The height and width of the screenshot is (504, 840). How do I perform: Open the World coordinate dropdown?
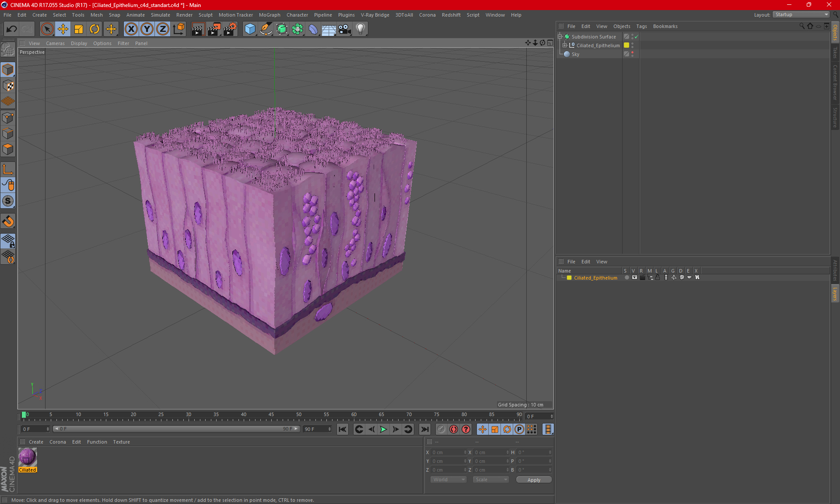[x=448, y=479]
